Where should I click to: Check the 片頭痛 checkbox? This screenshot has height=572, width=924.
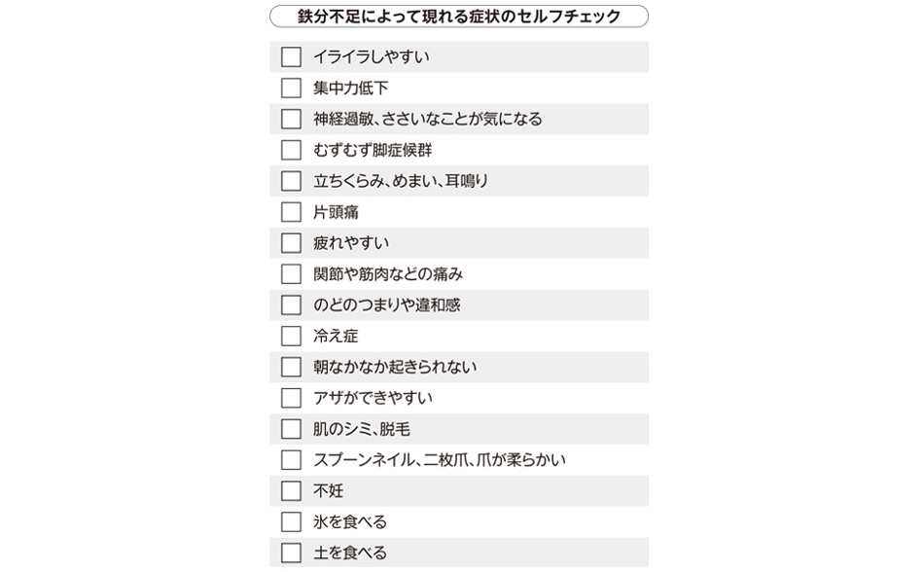coord(291,212)
